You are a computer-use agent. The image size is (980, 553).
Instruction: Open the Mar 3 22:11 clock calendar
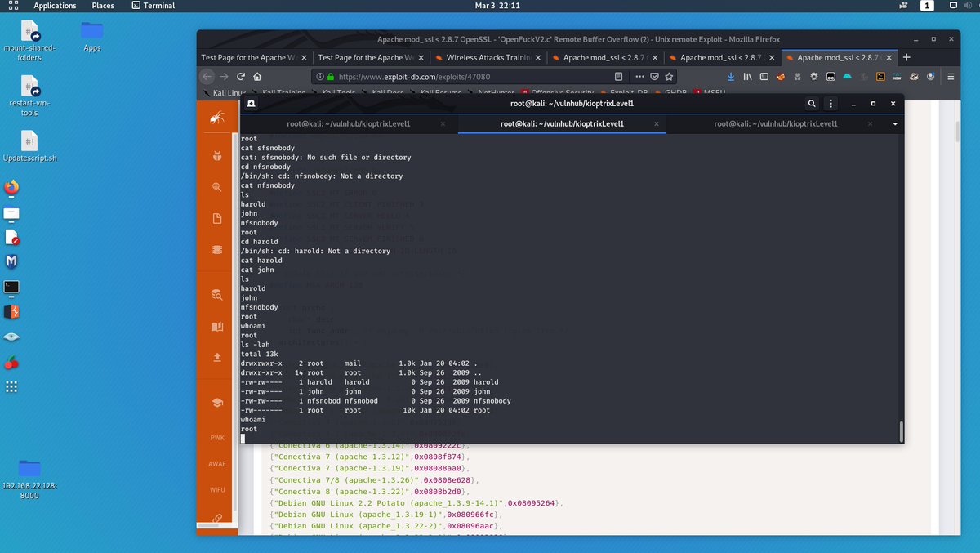click(x=497, y=6)
